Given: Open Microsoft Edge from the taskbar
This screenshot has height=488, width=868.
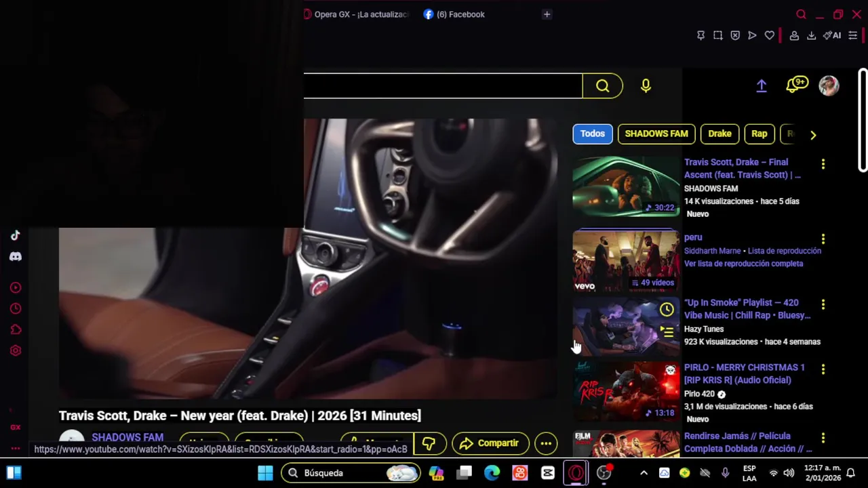Looking at the screenshot, I should click(492, 473).
